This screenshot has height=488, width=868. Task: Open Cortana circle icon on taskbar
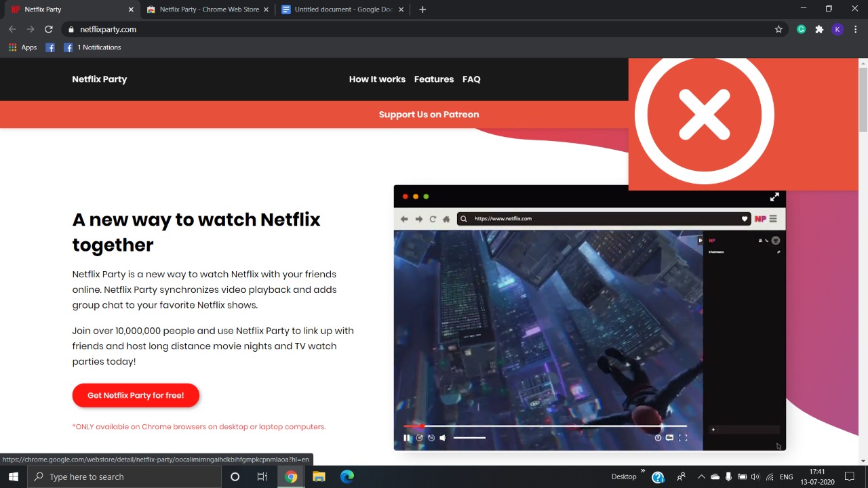pos(235,476)
